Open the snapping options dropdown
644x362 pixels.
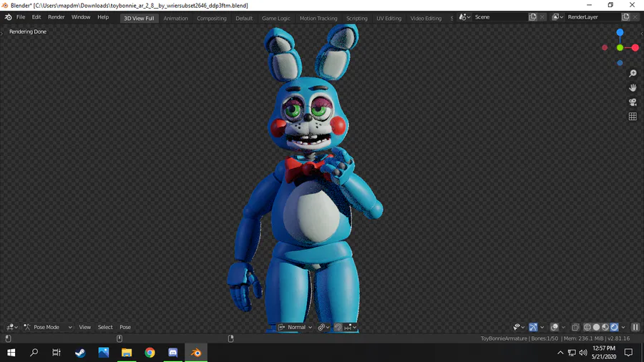point(351,327)
